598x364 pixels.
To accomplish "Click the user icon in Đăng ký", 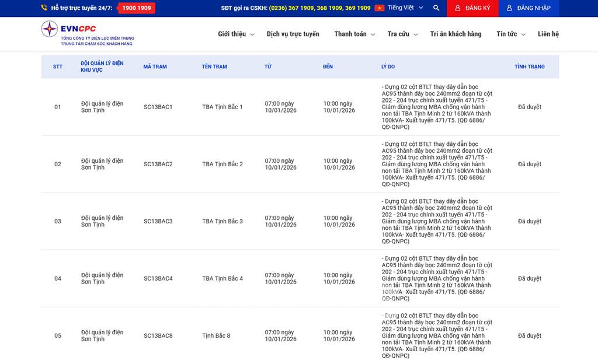I will point(457,8).
